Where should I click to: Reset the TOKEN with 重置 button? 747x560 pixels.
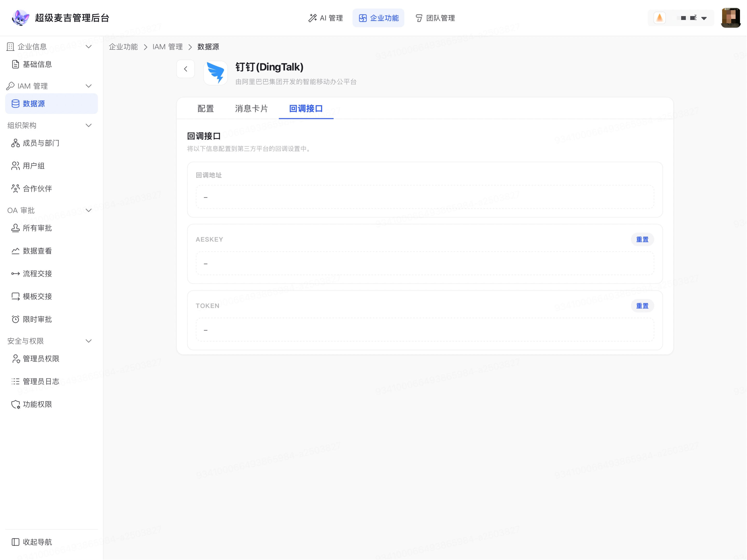pos(642,306)
